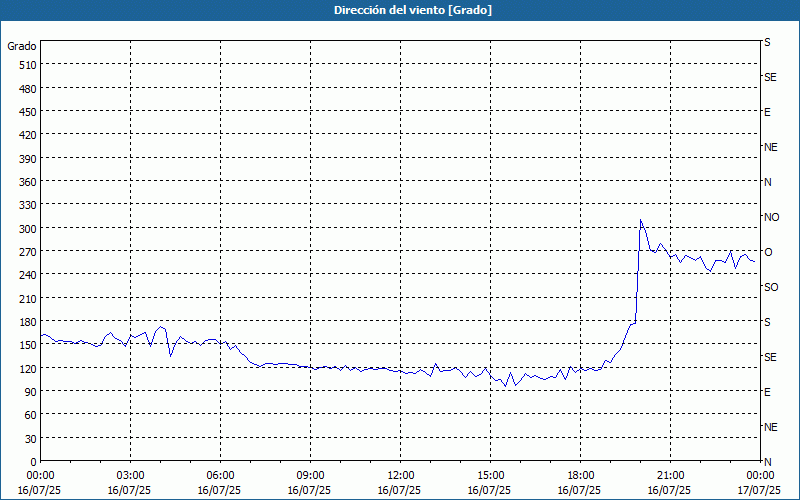The width and height of the screenshot is (800, 500).
Task: Select the 240 degree axis label
Action: [25, 275]
